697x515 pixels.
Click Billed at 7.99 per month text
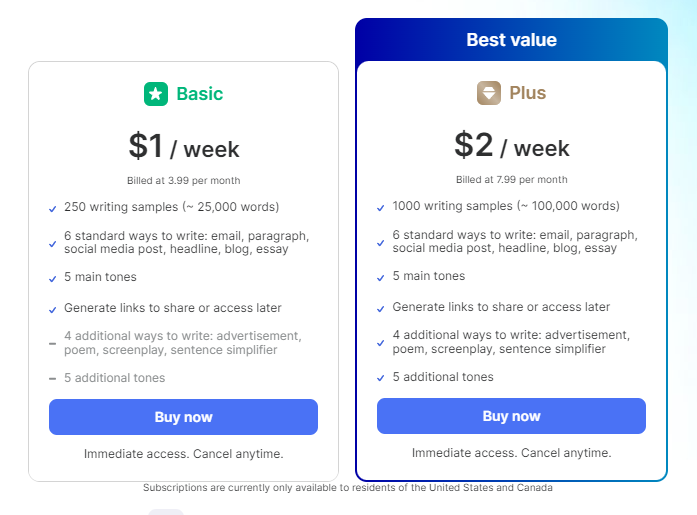(x=511, y=180)
